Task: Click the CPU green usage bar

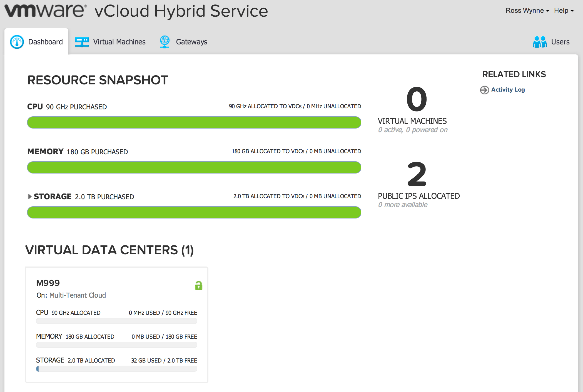Action: (194, 122)
